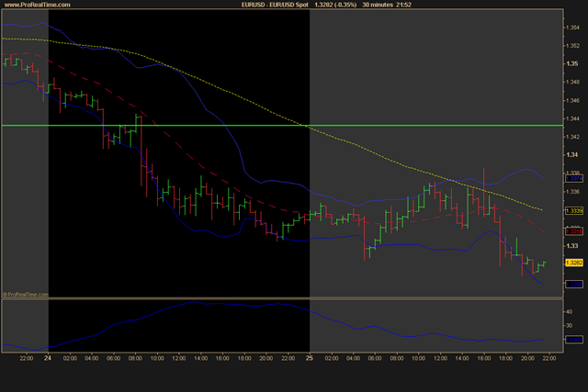This screenshot has height=392, width=588.
Task: Click the 1.348 price axis label
Action: click(572, 82)
